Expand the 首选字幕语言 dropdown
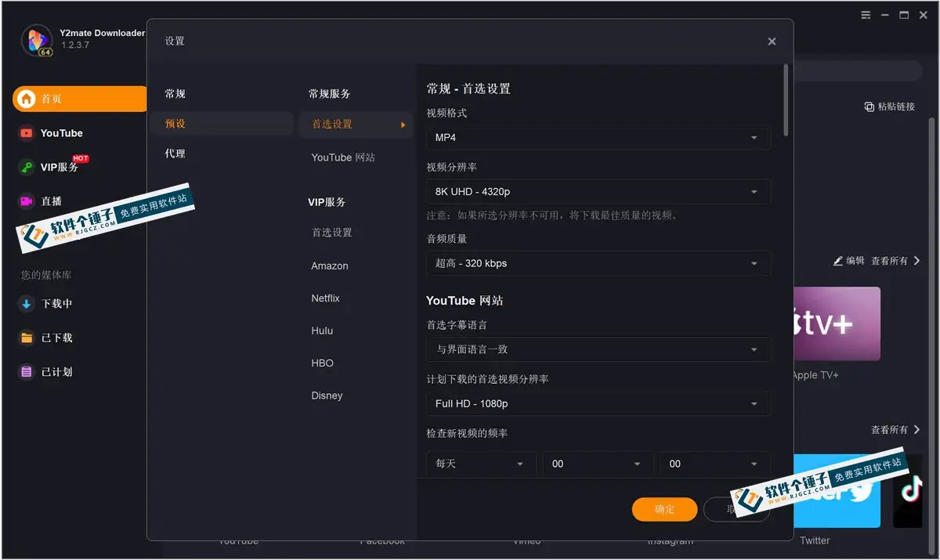The height and width of the screenshot is (560, 940). [598, 349]
